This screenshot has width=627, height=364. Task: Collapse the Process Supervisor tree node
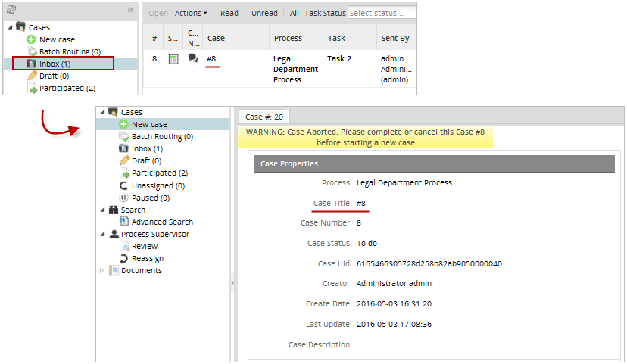[x=102, y=234]
